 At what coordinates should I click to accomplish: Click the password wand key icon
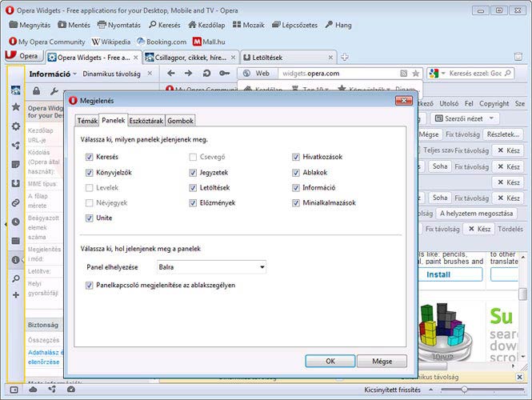(x=224, y=74)
